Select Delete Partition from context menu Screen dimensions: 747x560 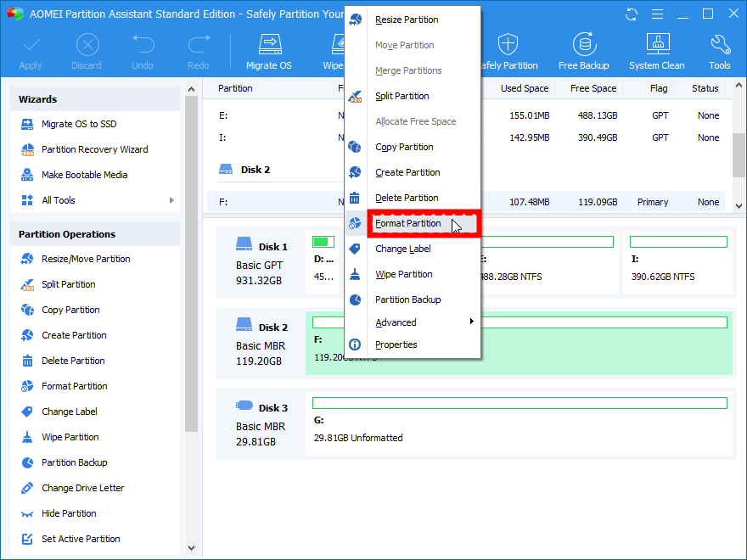pos(407,198)
